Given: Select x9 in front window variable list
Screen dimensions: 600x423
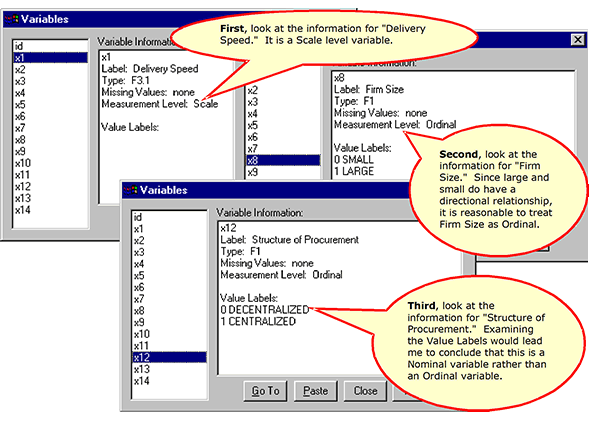Looking at the screenshot, I should pos(169,322).
